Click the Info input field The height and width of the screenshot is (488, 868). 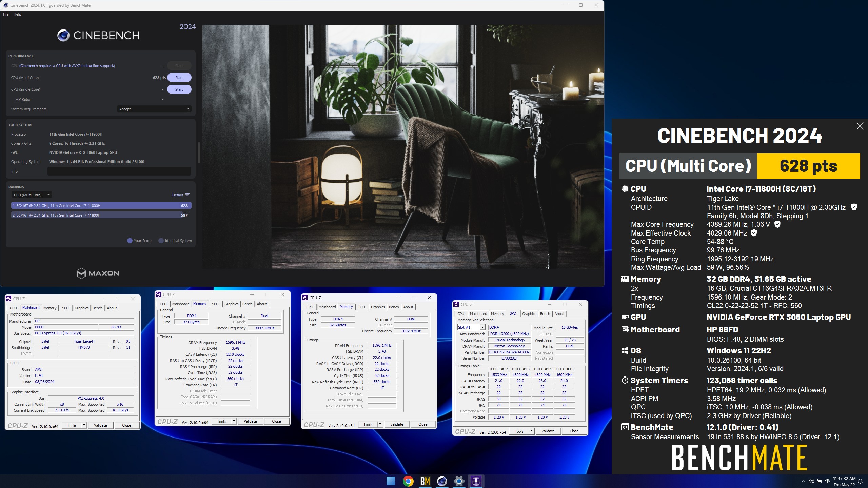[119, 171]
